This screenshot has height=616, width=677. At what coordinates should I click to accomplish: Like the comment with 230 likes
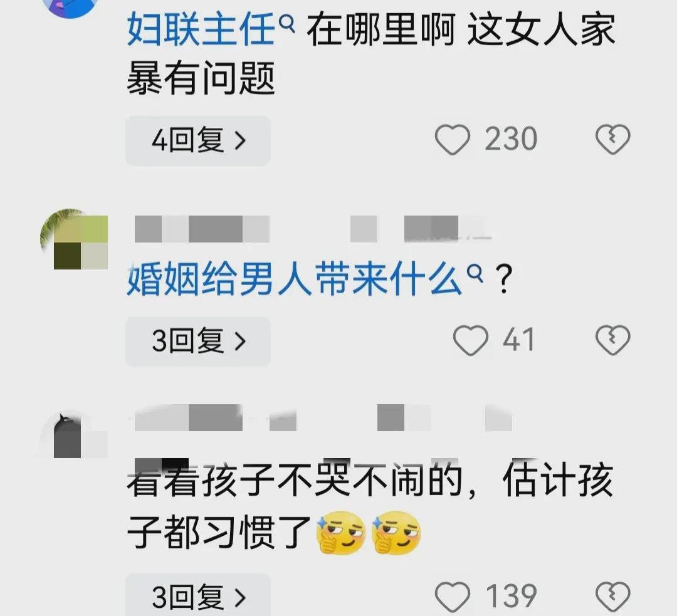452,140
